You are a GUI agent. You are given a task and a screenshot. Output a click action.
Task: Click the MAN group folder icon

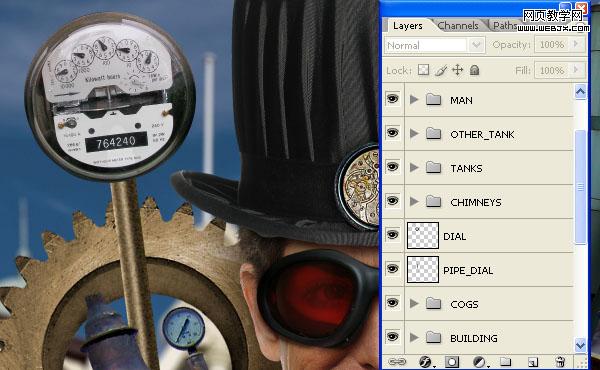tap(434, 99)
